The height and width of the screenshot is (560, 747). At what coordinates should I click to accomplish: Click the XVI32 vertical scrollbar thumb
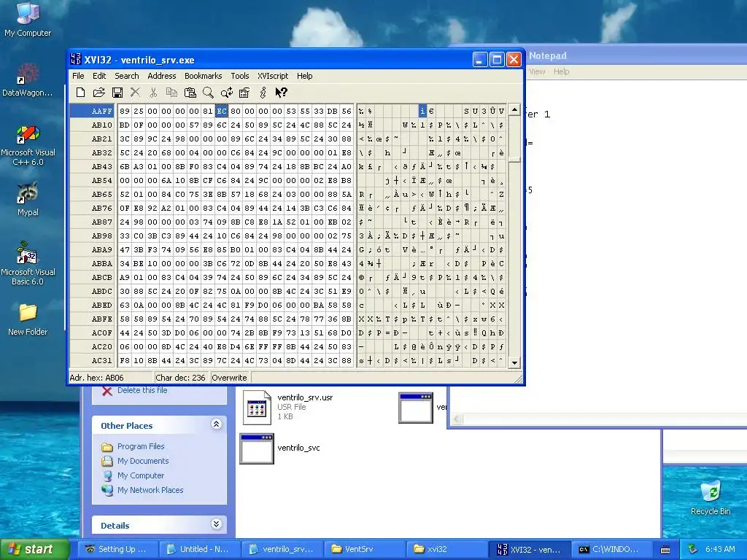point(514,160)
